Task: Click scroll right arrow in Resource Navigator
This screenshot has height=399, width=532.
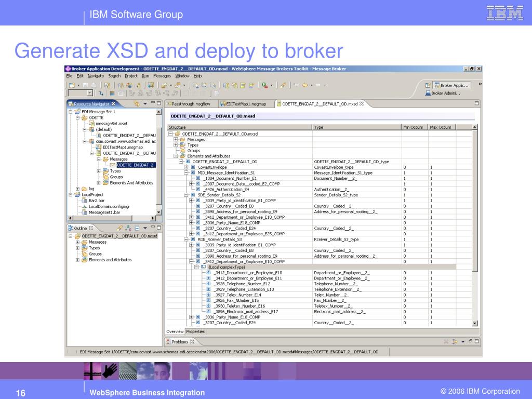Action: [x=153, y=218]
